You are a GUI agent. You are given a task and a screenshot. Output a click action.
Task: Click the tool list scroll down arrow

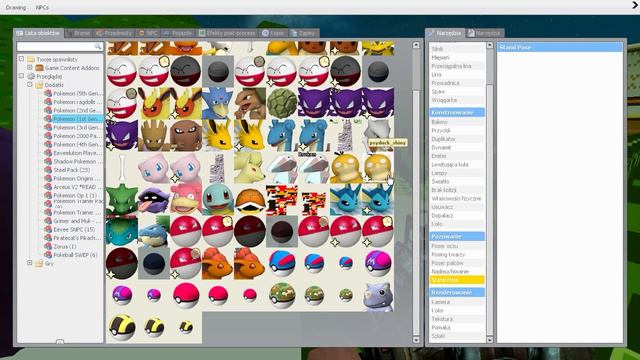coord(490,339)
